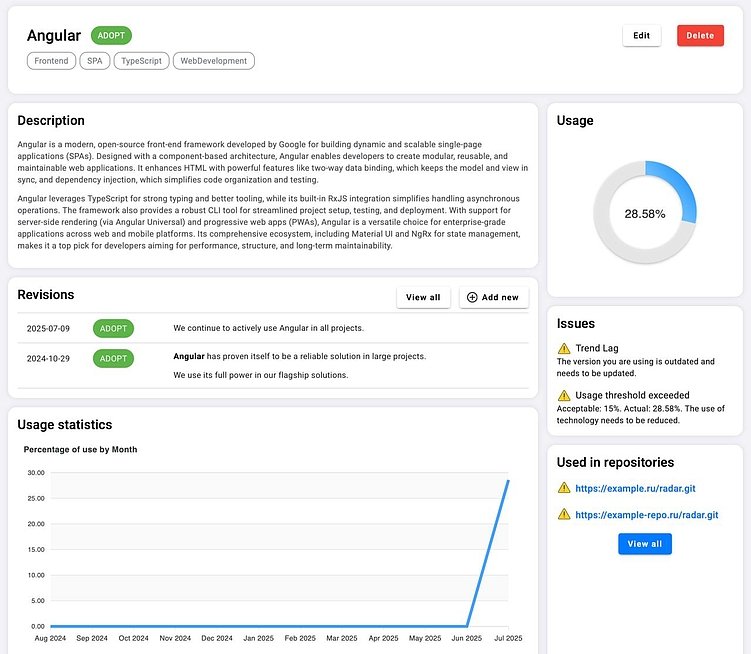Click the plus icon in Add new
The image size is (751, 654).
click(472, 297)
